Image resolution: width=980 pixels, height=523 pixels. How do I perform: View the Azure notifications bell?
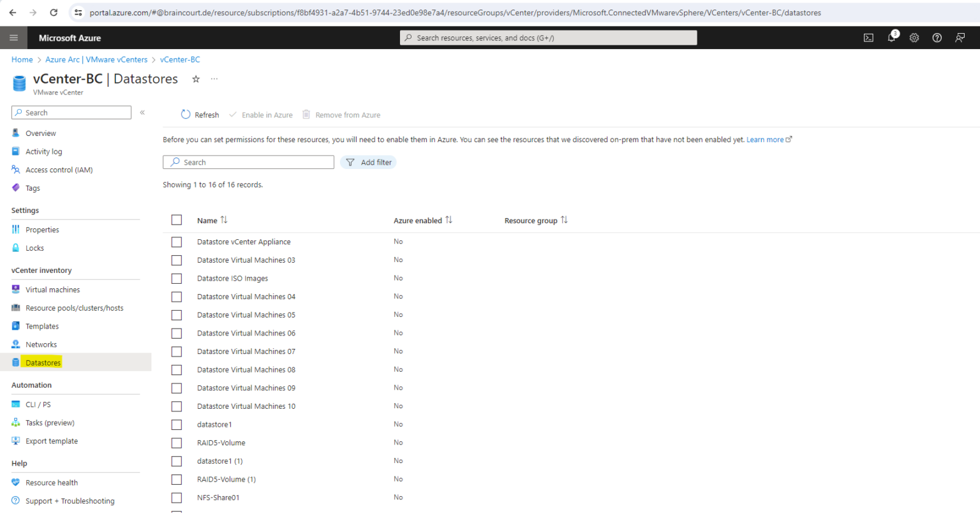(x=891, y=38)
